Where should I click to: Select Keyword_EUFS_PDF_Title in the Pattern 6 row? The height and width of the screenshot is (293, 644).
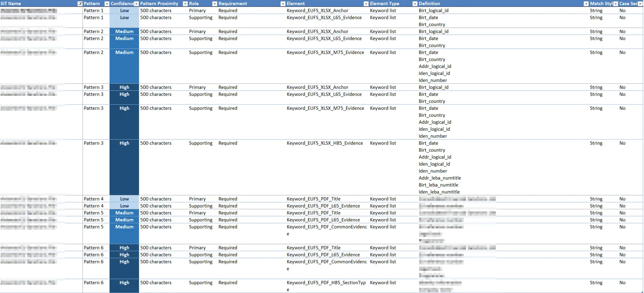click(314, 248)
